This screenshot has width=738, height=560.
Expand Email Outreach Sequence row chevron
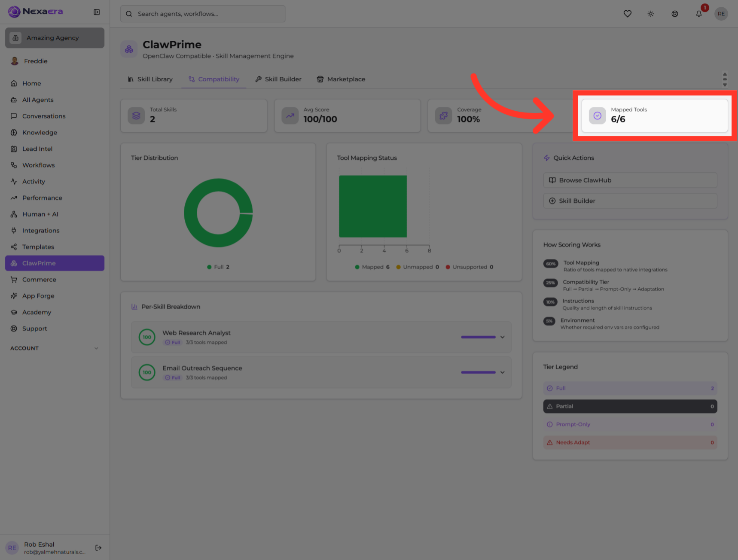[x=502, y=372]
